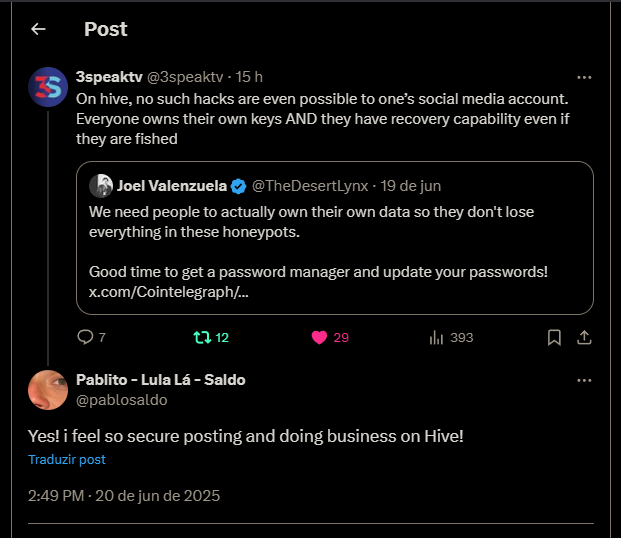Open the x.com/Cointelegraph link
The image size is (621, 538).
[169, 292]
